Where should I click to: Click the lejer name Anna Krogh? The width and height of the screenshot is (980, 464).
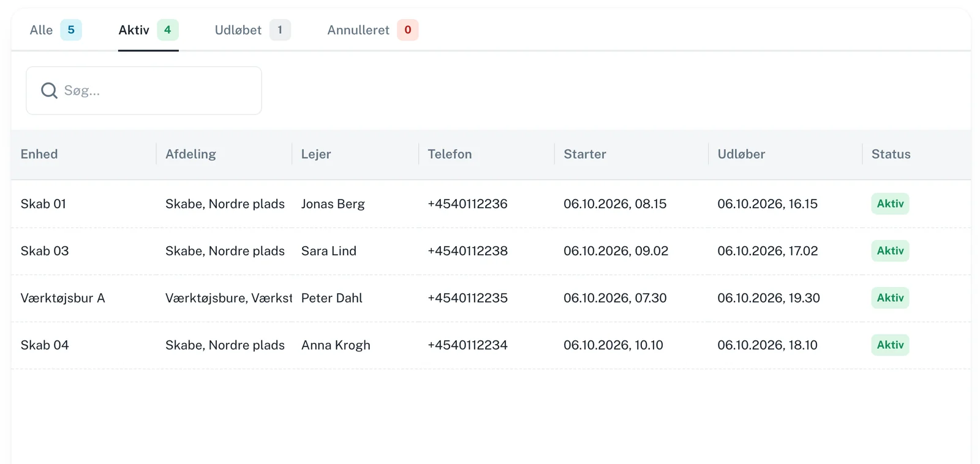pos(336,345)
